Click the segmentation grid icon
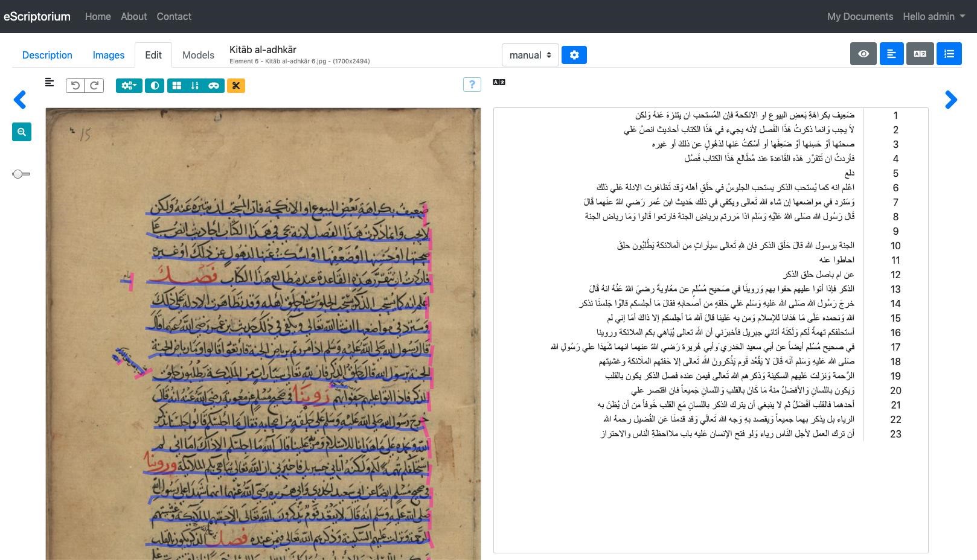Image resolution: width=977 pixels, height=560 pixels. click(x=177, y=85)
